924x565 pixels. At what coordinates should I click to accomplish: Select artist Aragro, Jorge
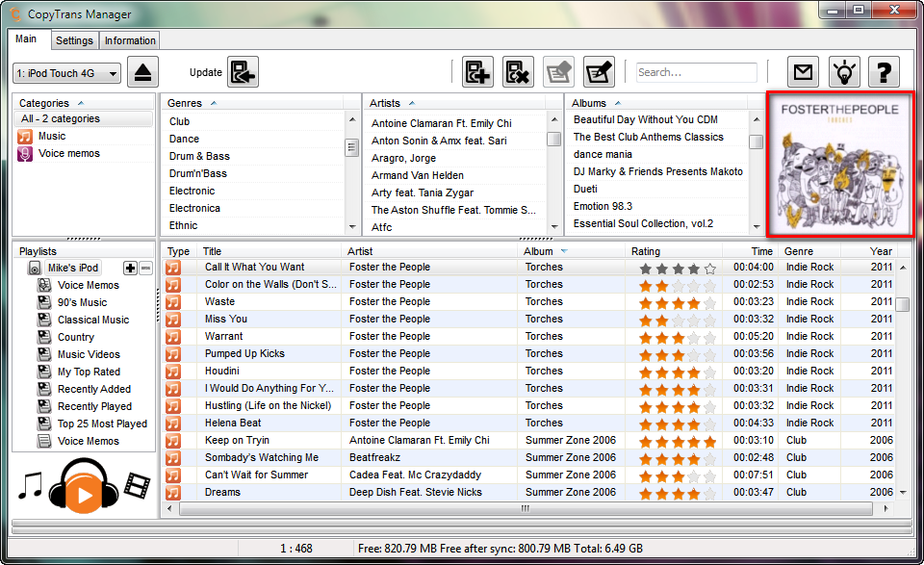(403, 158)
